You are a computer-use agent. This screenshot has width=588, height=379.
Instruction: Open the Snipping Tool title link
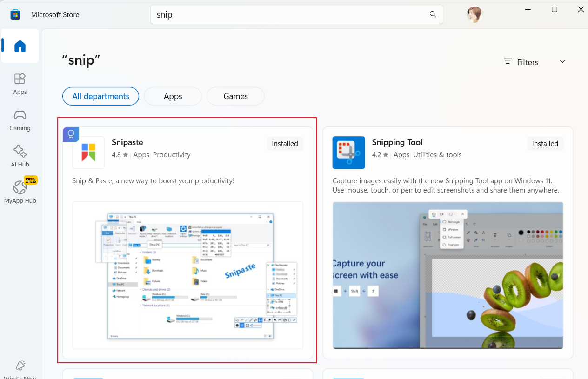[397, 142]
